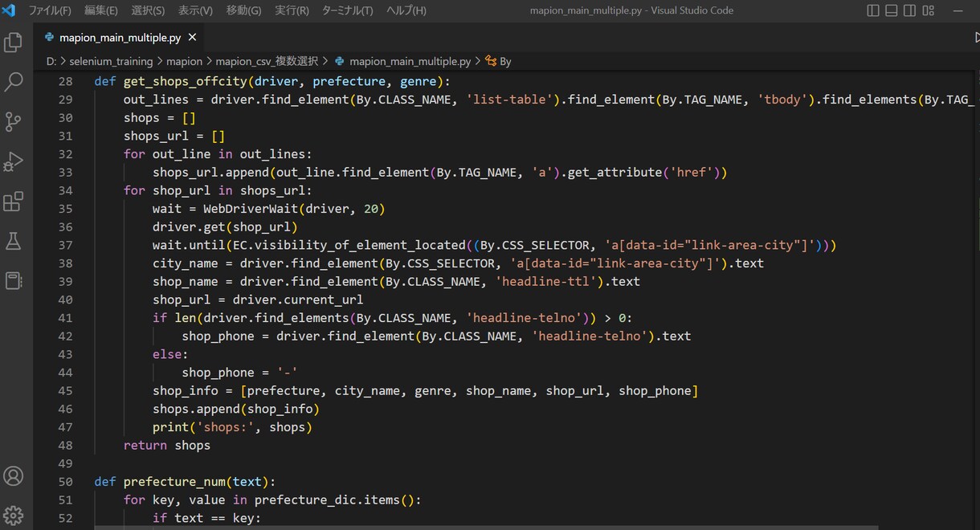980x530 pixels.
Task: Open the Customize Layout icon
Action: tap(928, 10)
